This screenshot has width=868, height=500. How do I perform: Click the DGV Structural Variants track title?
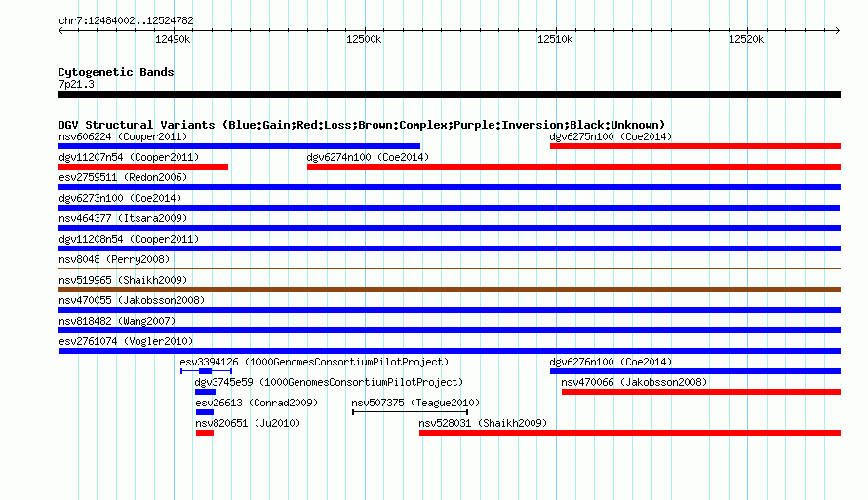[362, 125]
